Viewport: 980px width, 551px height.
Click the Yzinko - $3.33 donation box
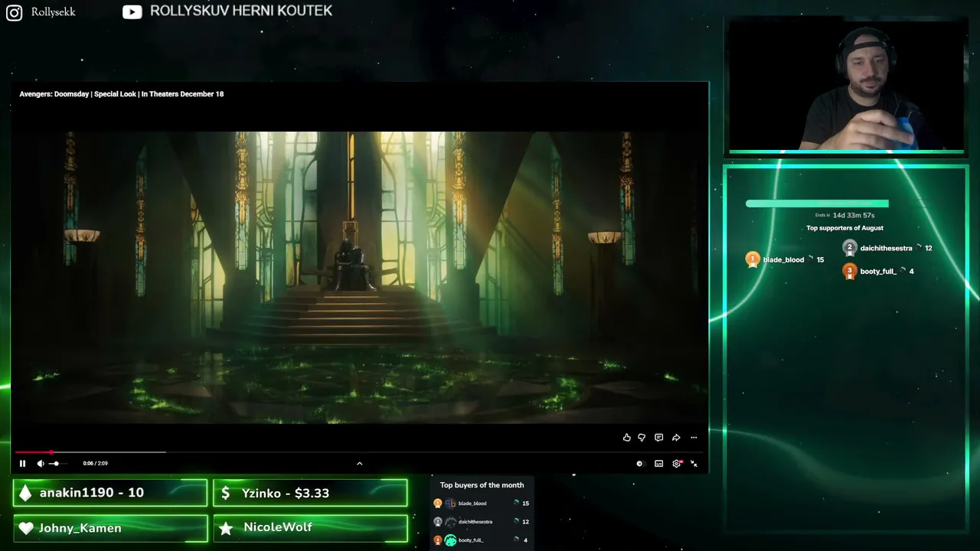point(310,493)
